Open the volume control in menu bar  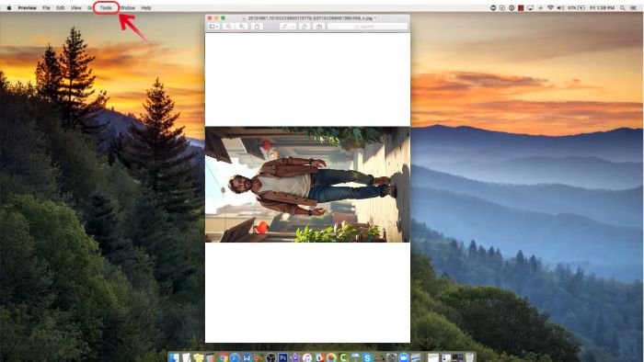(x=560, y=7)
